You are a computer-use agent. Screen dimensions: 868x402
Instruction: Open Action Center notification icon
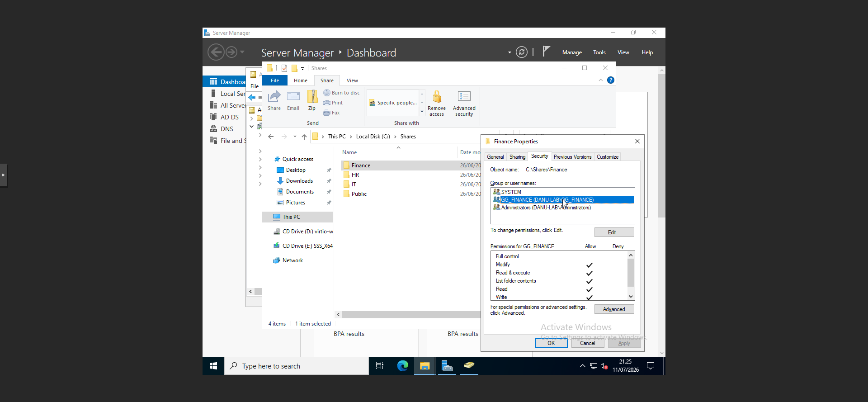point(651,366)
